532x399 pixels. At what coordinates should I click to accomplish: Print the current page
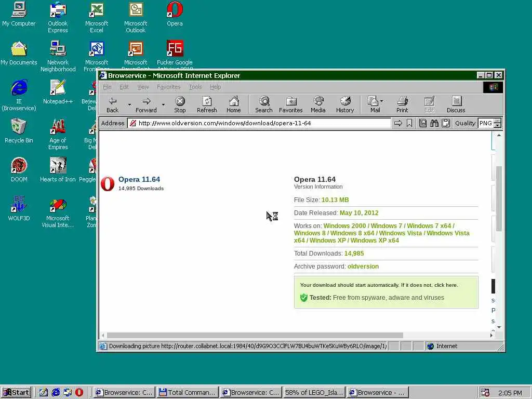[402, 104]
